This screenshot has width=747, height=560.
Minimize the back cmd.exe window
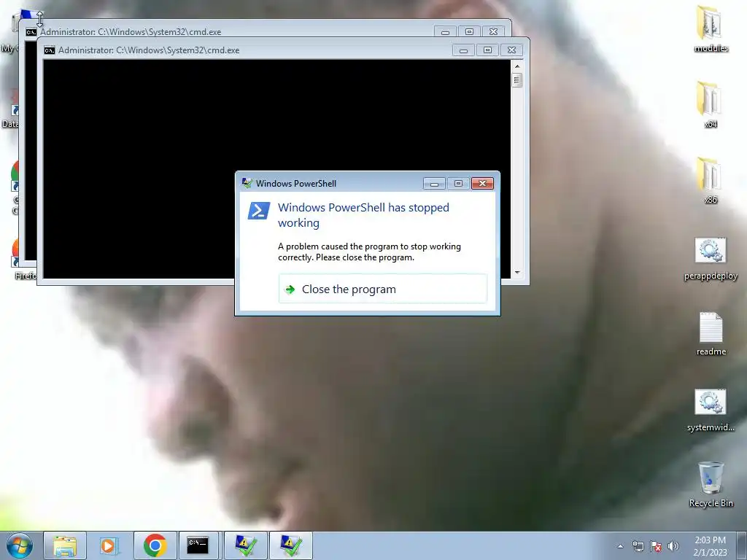[x=445, y=32]
